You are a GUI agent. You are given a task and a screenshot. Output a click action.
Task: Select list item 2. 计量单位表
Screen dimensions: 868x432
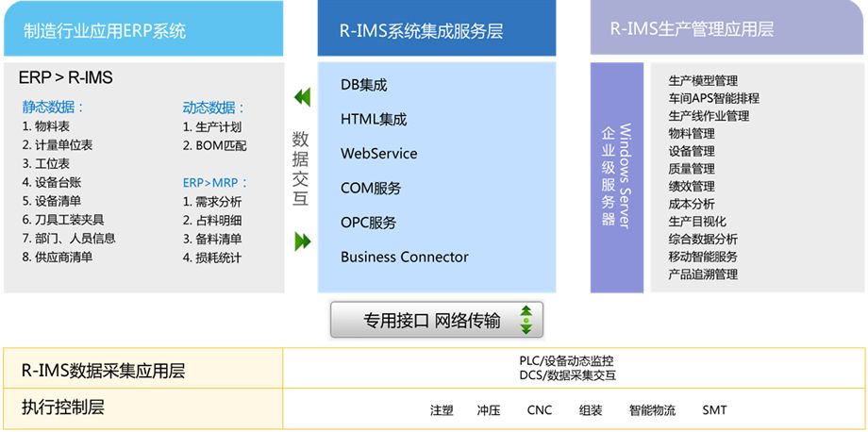[x=58, y=145]
